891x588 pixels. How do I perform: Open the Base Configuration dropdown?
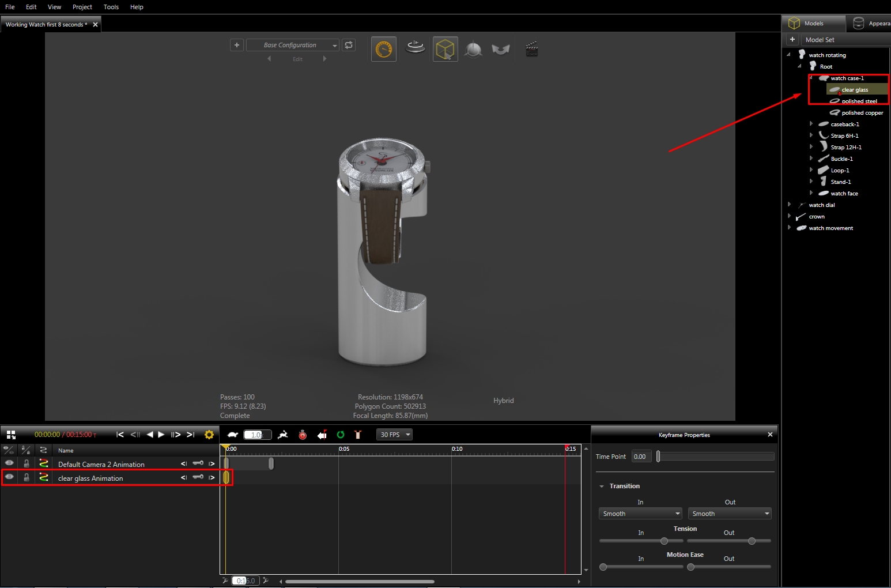pyautogui.click(x=293, y=45)
